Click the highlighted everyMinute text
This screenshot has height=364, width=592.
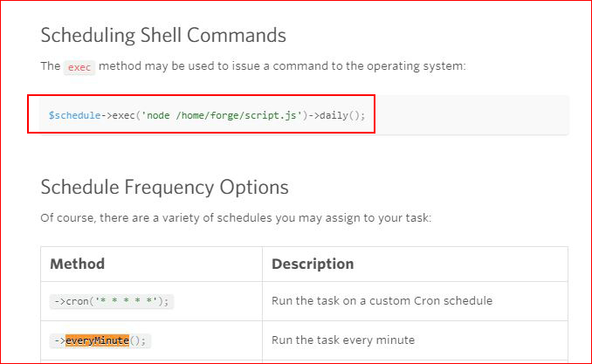[x=98, y=340]
